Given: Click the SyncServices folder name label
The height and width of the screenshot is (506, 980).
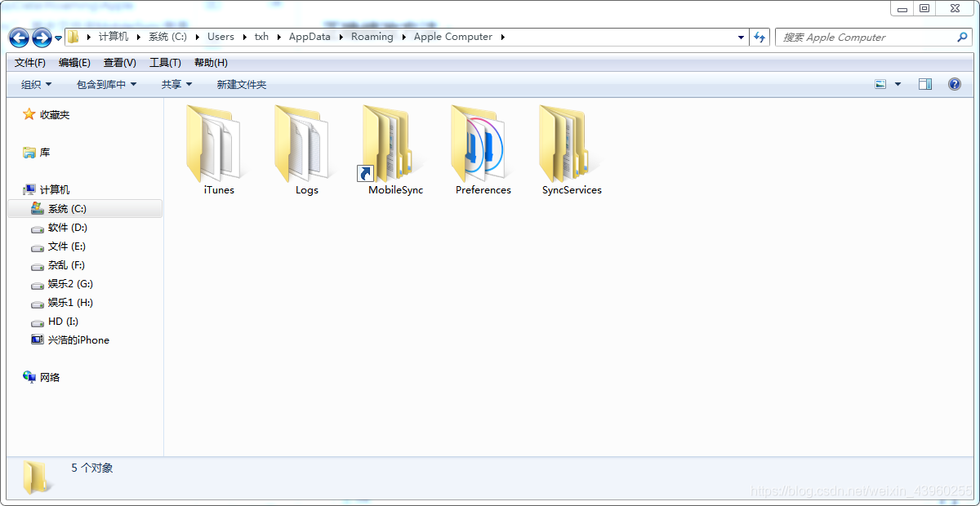Looking at the screenshot, I should point(572,190).
